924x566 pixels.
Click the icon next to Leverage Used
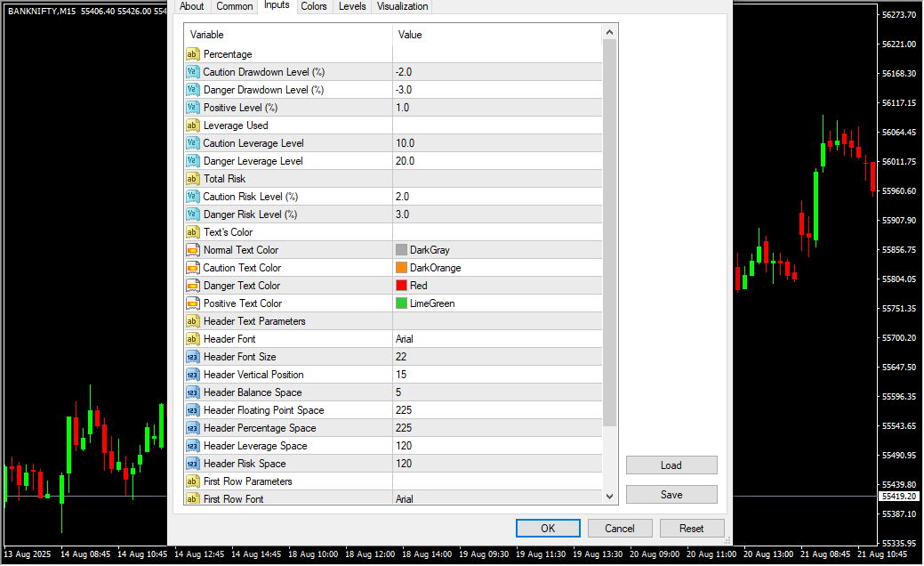point(192,125)
